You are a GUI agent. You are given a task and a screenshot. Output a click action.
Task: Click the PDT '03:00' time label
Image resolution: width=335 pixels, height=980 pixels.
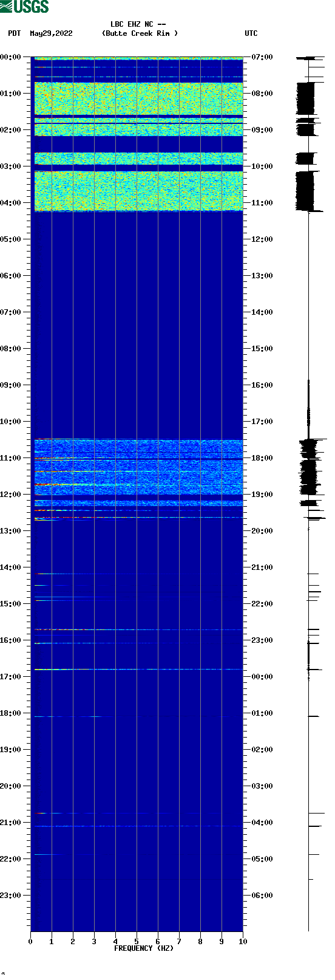(11, 166)
